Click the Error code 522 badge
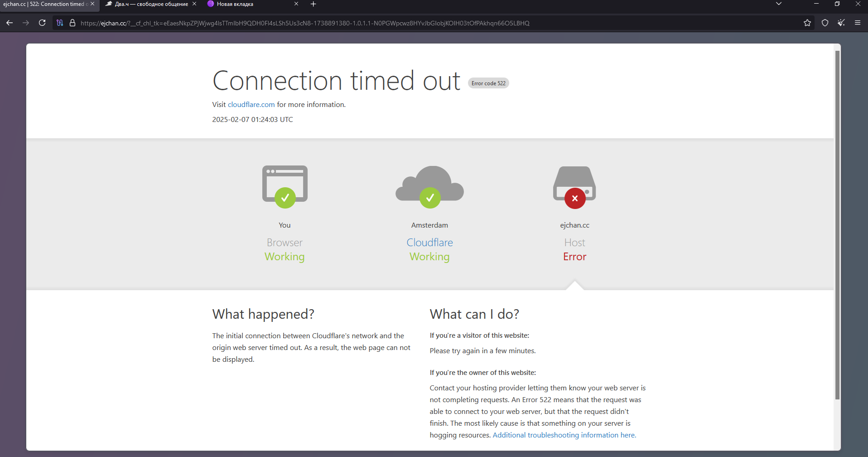The image size is (868, 457). point(488,83)
